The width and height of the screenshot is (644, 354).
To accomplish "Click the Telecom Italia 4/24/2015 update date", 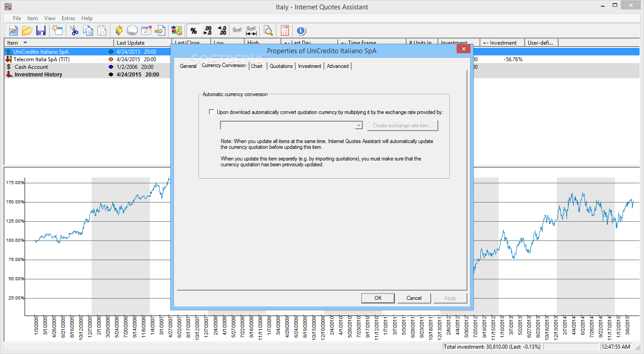I will (x=128, y=59).
